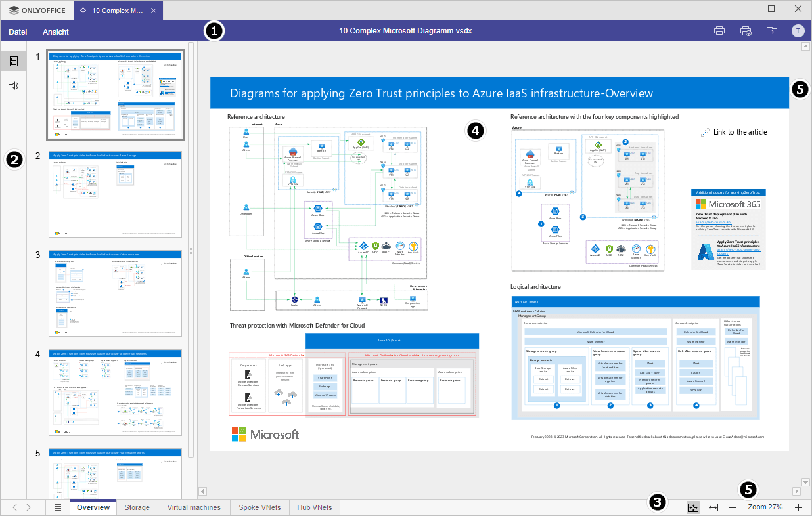The image size is (812, 516).
Task: Go to the previous sheet arrow
Action: 15,507
